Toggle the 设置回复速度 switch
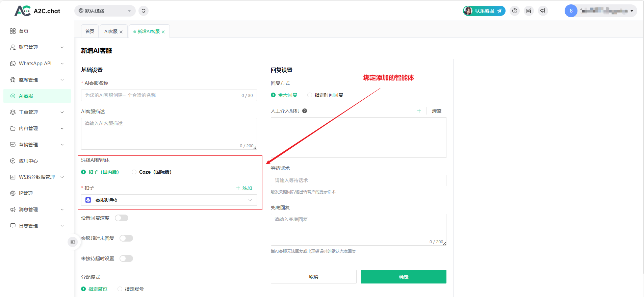This screenshot has height=297, width=644. pos(122,218)
